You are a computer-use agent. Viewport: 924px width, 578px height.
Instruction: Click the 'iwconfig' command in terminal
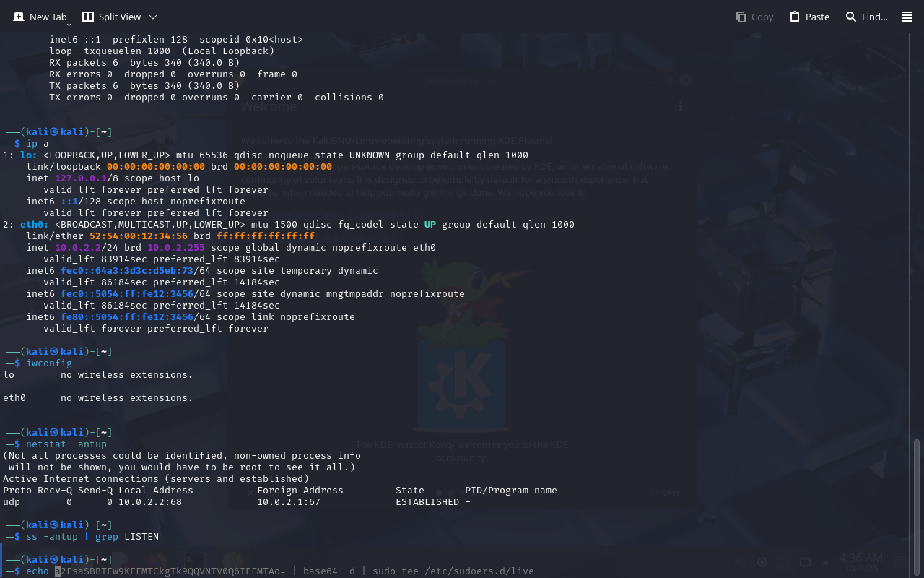(49, 363)
